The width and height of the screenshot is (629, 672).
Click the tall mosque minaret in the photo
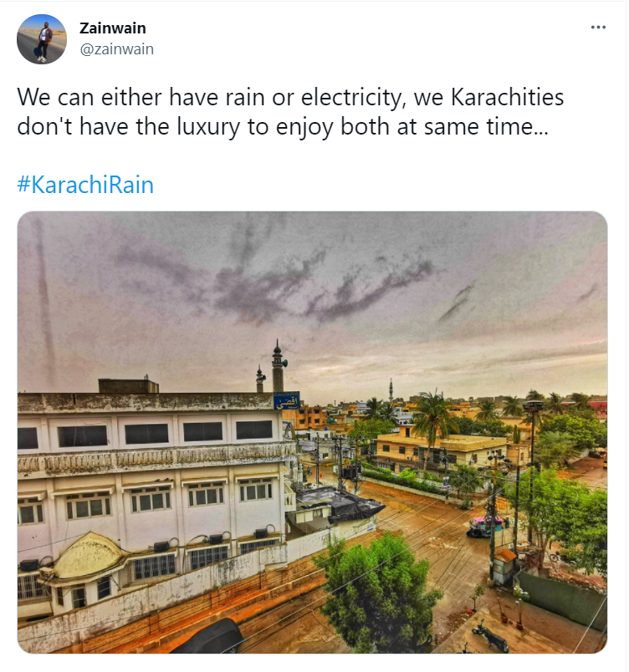tap(278, 366)
